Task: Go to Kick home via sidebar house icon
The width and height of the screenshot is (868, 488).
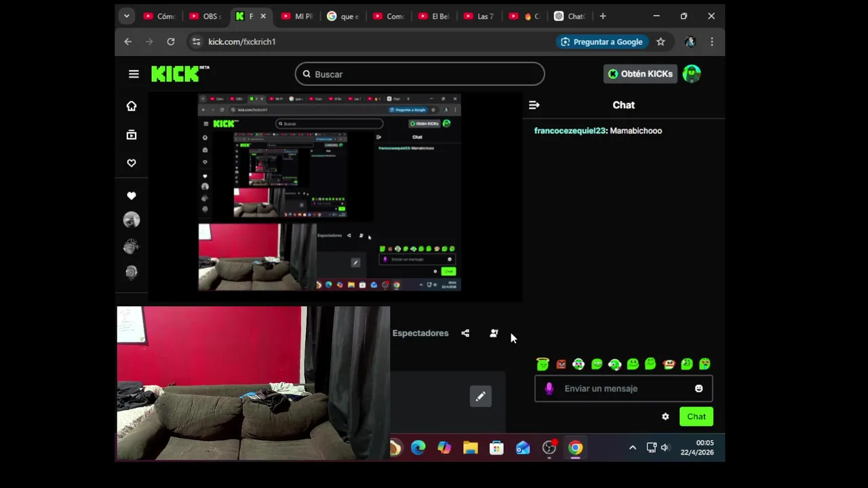Action: pyautogui.click(x=132, y=106)
